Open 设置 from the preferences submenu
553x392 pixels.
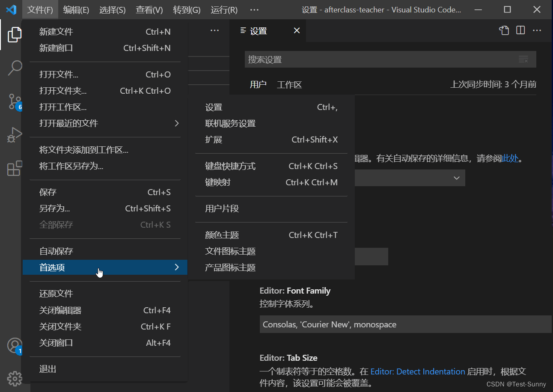[271, 107]
